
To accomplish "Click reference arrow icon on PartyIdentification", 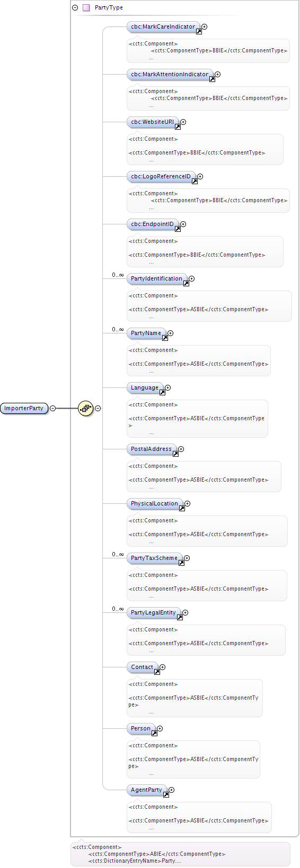I will pos(186,284).
